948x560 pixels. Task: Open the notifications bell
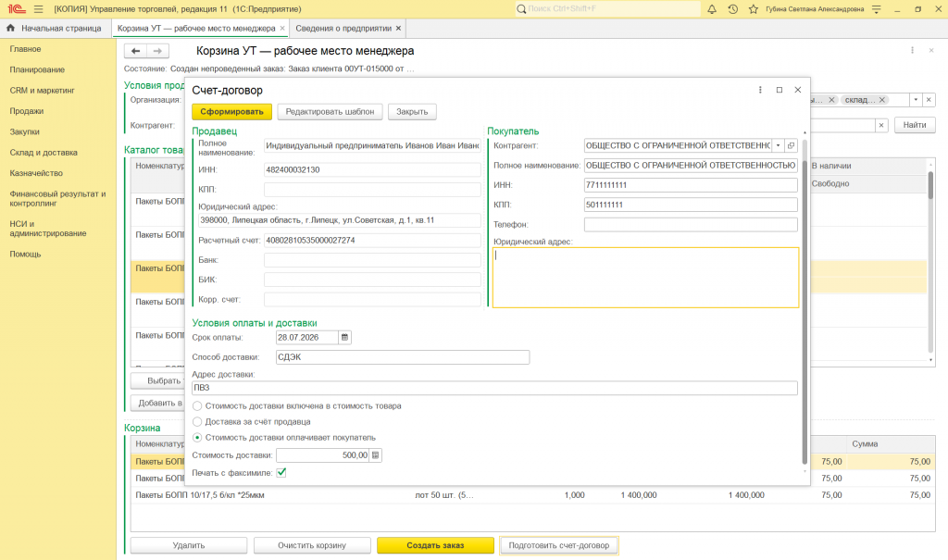[x=712, y=9]
